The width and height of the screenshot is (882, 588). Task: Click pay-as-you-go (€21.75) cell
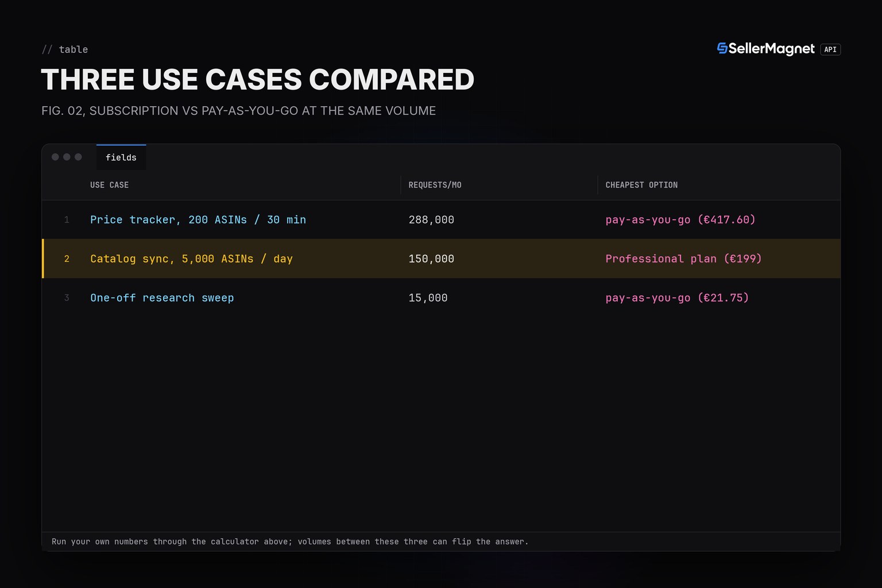coord(677,298)
